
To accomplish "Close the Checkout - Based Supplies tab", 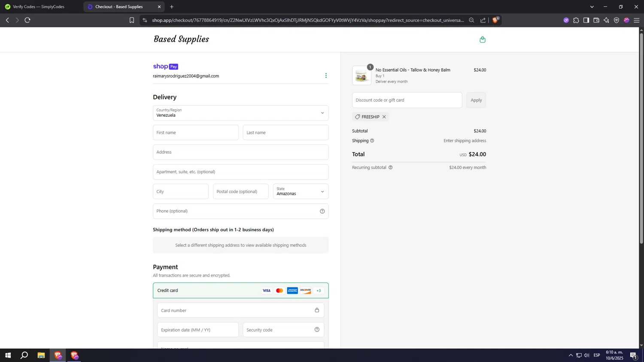I will pyautogui.click(x=159, y=7).
